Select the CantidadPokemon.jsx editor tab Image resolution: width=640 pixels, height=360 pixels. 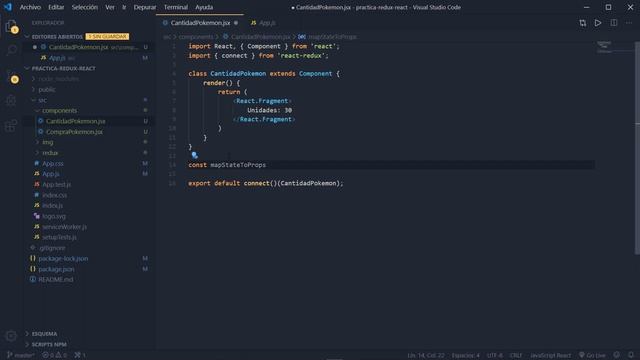200,23
